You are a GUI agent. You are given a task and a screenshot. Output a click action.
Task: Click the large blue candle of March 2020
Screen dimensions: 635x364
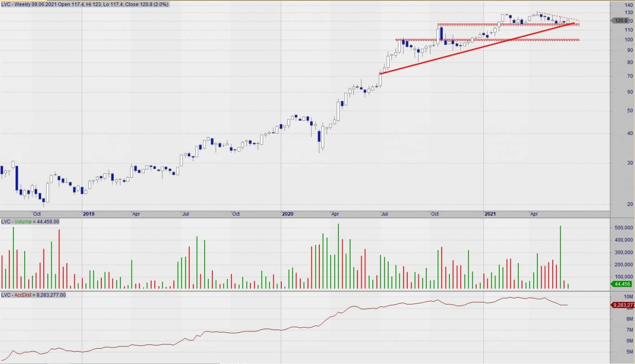pos(319,136)
